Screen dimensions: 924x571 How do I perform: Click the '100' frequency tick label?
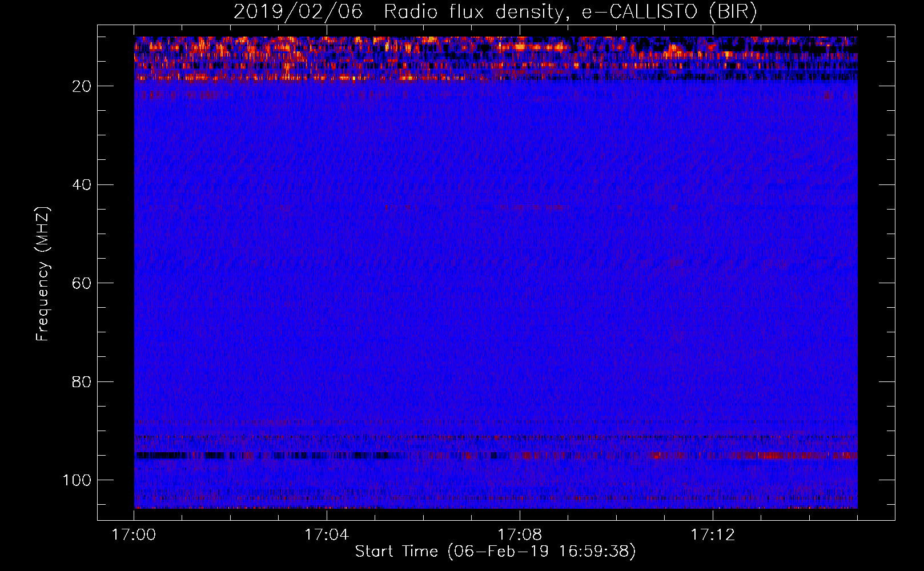[77, 480]
